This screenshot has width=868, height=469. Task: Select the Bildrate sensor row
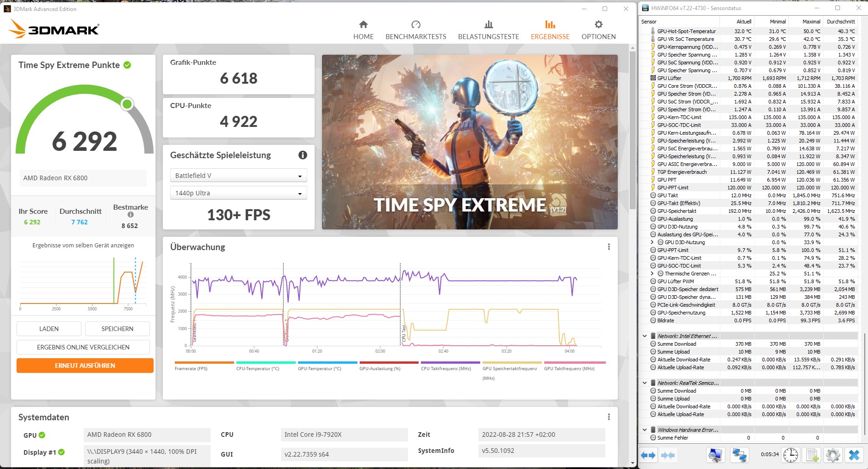pos(748,320)
